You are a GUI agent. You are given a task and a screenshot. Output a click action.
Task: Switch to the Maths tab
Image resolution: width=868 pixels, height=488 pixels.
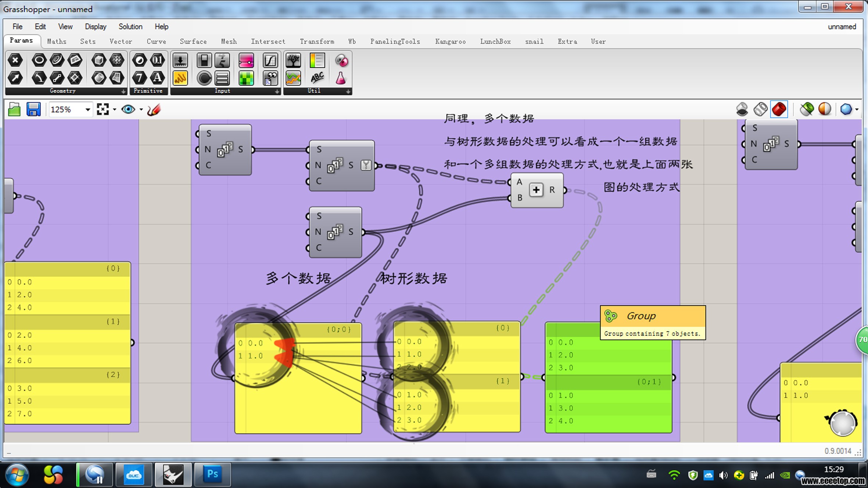pyautogui.click(x=57, y=41)
